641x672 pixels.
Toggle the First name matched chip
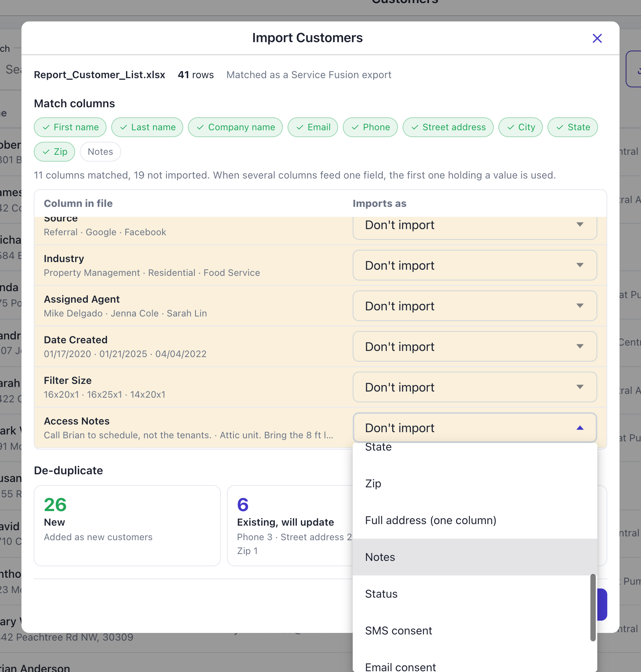tap(70, 127)
